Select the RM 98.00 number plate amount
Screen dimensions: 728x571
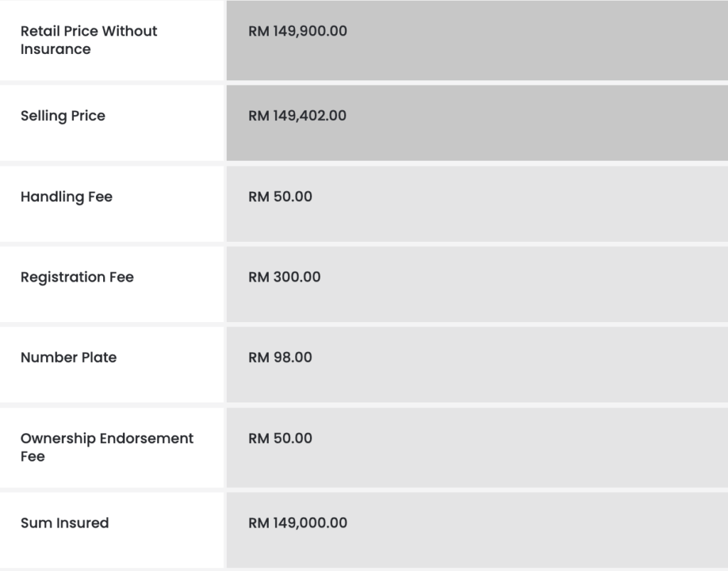pyautogui.click(x=280, y=358)
